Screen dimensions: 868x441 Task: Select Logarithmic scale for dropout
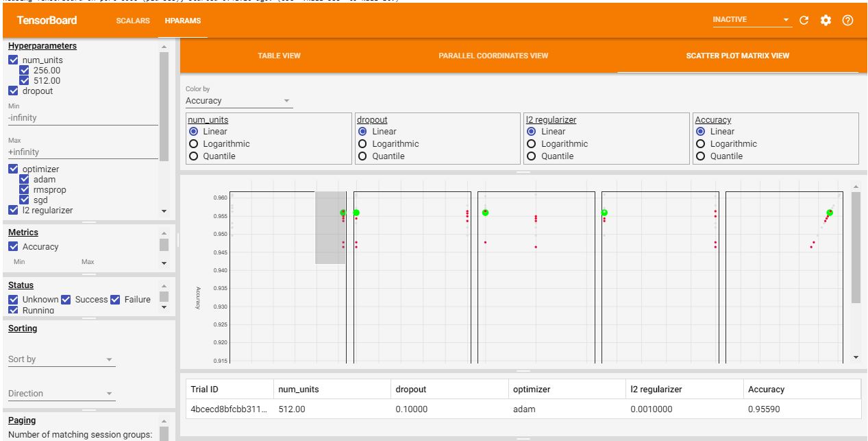tap(363, 144)
